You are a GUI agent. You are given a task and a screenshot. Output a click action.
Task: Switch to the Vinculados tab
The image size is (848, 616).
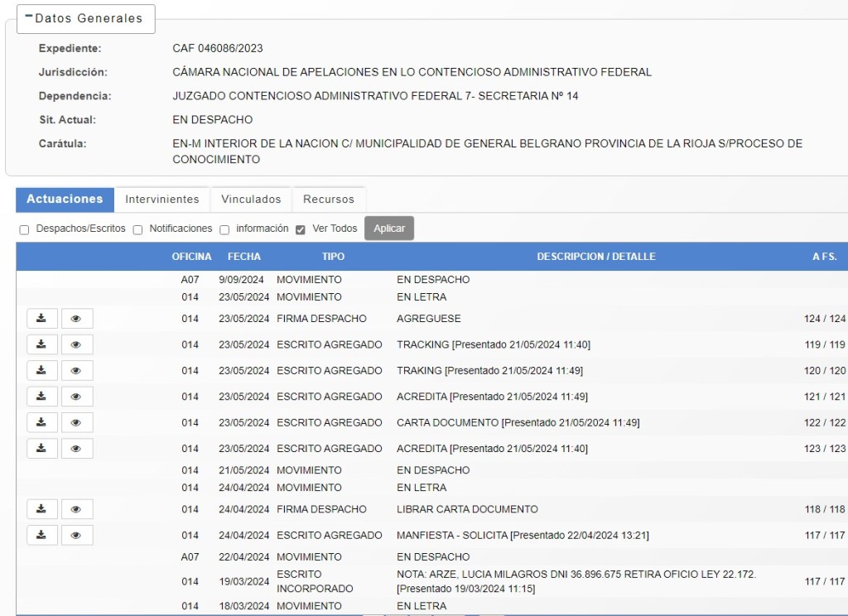pos(251,199)
